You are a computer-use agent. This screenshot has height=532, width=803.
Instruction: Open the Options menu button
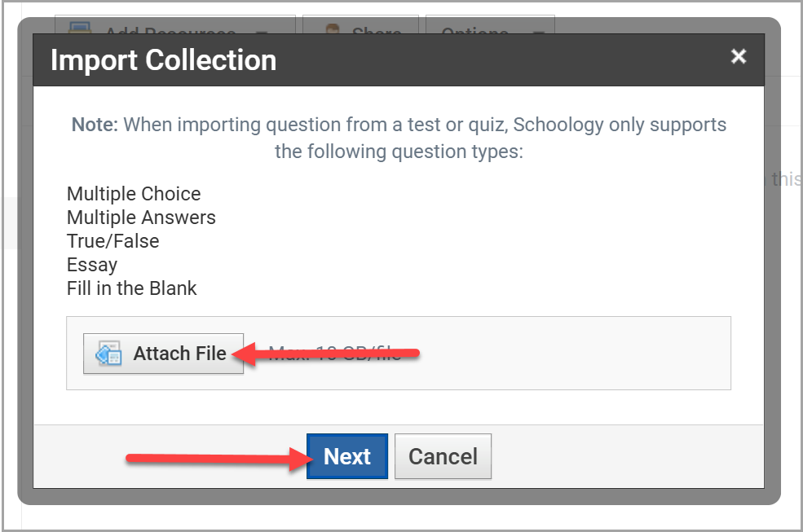(490, 25)
